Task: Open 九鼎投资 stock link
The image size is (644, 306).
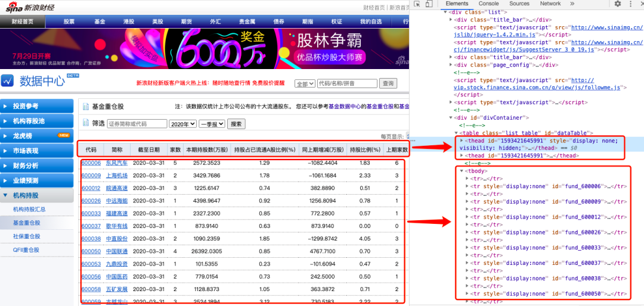Action: [x=117, y=264]
